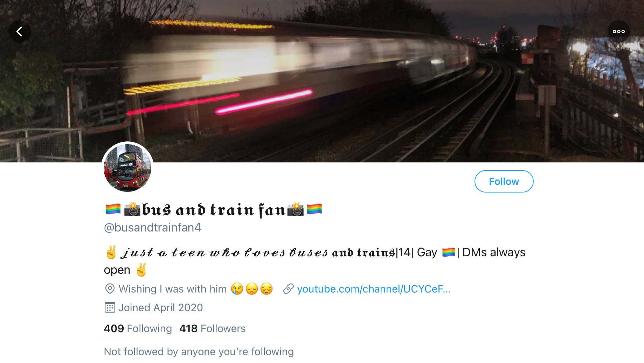Open the three-dot more options menu

pyautogui.click(x=618, y=32)
